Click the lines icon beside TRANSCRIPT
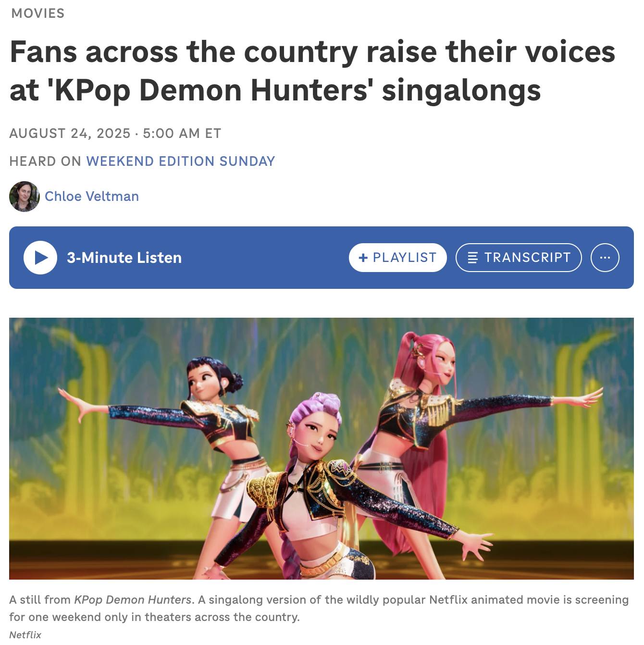This screenshot has width=644, height=645. click(473, 258)
